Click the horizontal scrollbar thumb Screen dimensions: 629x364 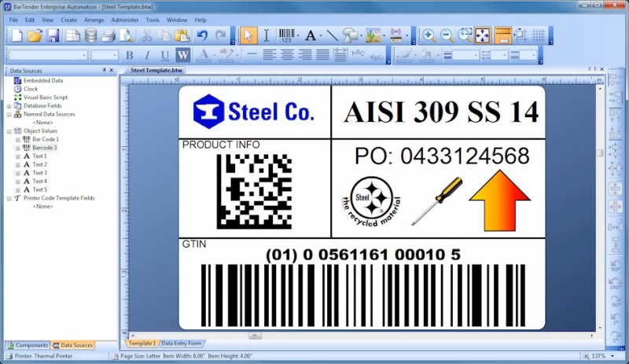pos(254,336)
